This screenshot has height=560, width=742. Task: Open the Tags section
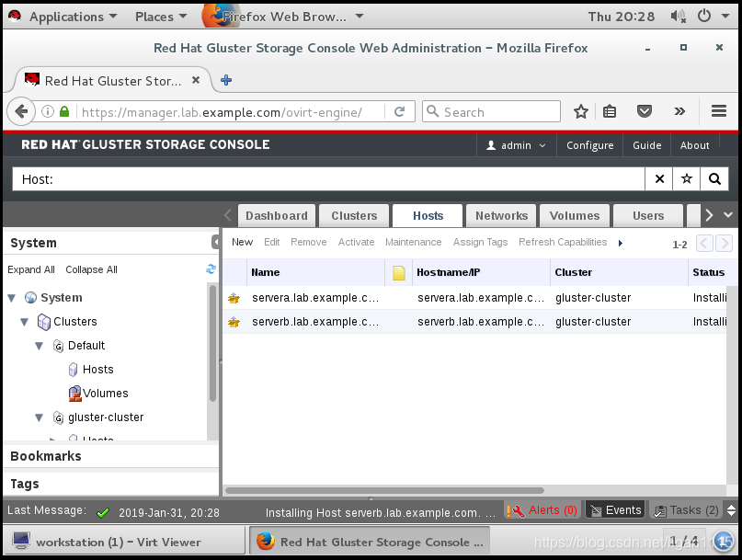[x=111, y=484]
